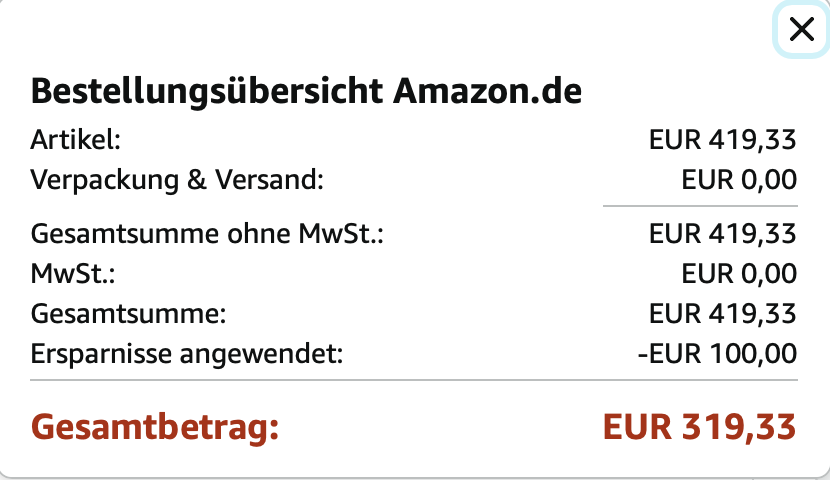Close the order summary popup
The image size is (830, 480).
tap(801, 30)
